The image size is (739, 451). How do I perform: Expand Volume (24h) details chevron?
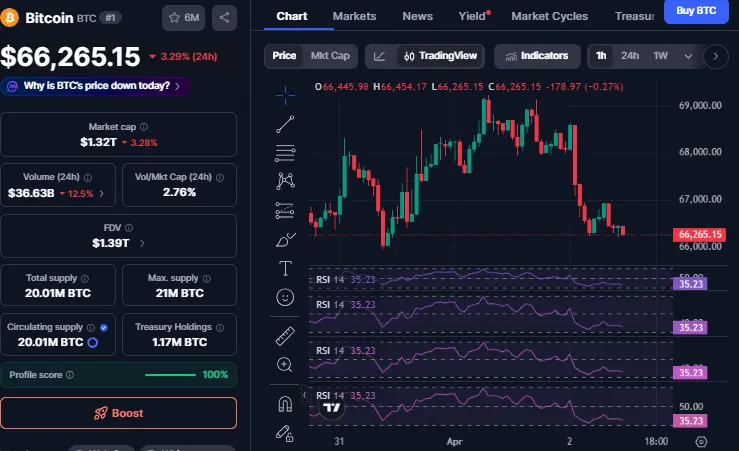point(101,193)
